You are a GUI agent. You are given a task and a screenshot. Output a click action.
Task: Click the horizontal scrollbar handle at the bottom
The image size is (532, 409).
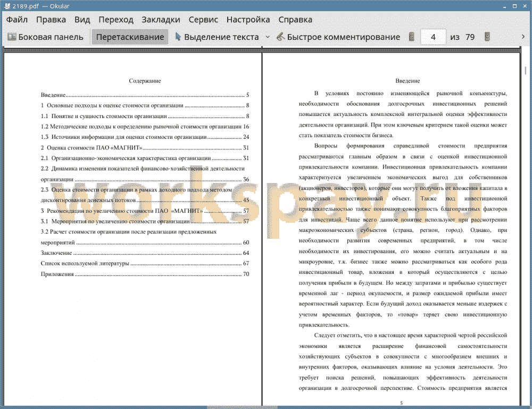(242, 407)
